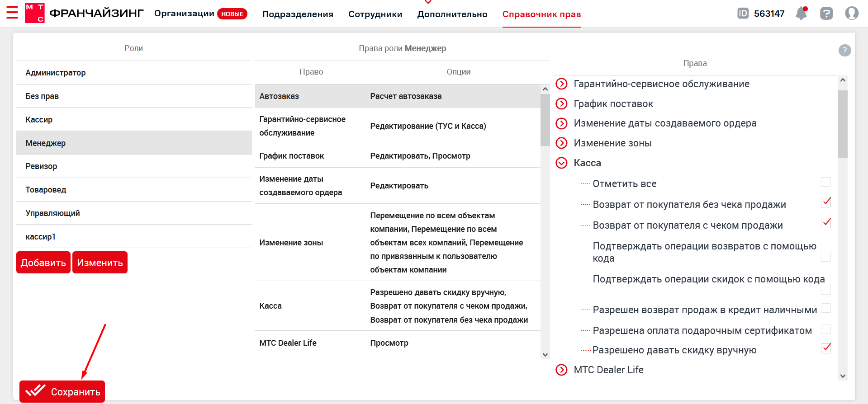
Task: Click the Право column header
Action: (311, 72)
